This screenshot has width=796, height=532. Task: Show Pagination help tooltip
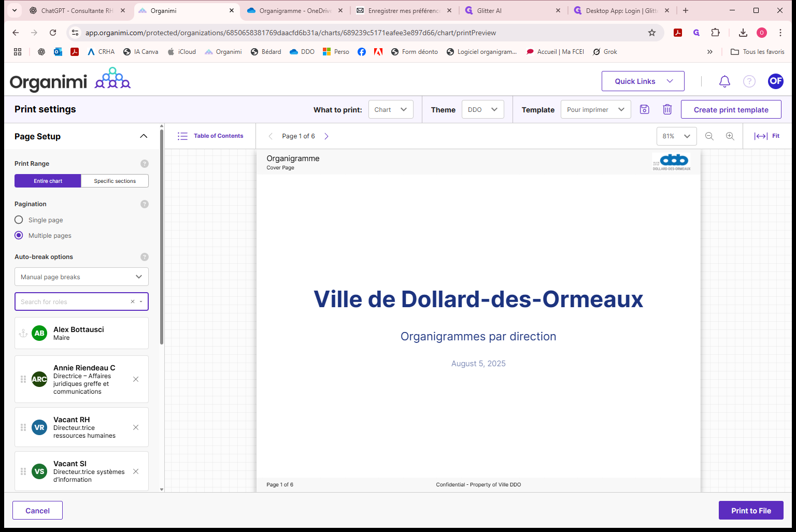point(145,204)
